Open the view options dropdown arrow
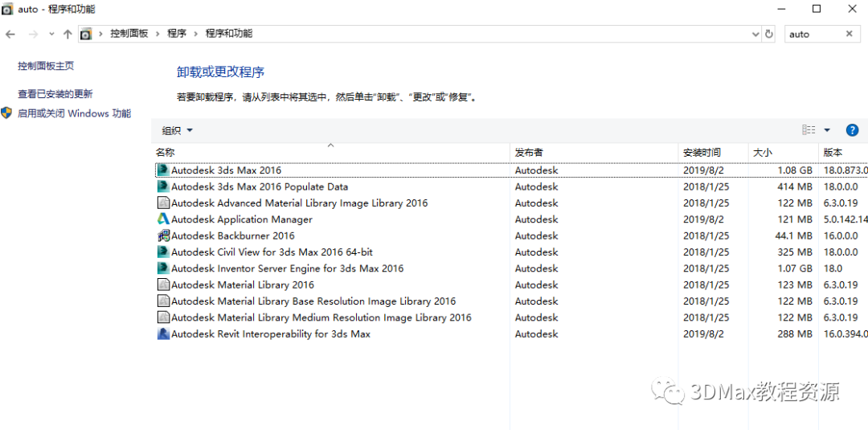Image resolution: width=868 pixels, height=430 pixels. [x=827, y=130]
